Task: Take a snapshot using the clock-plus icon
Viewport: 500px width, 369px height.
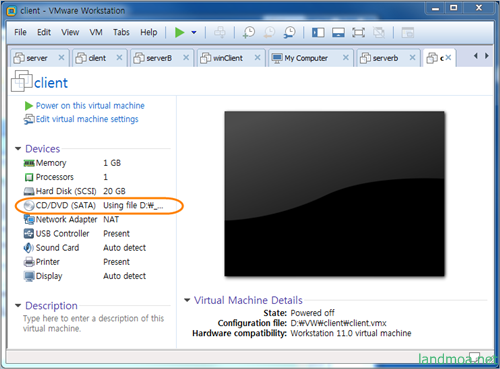Action: click(249, 32)
